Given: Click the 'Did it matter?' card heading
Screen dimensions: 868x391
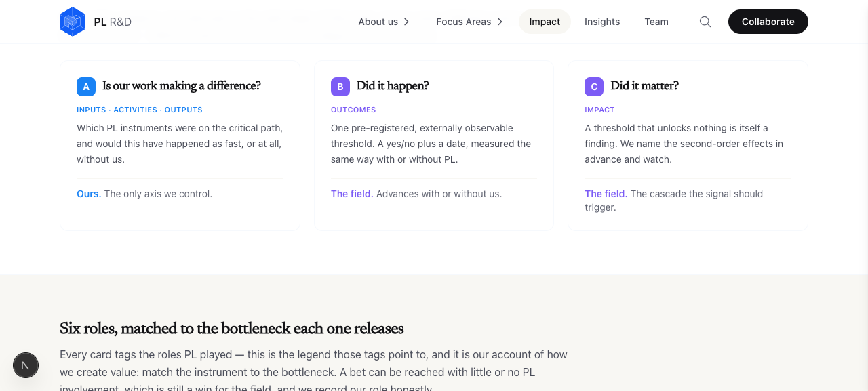Looking at the screenshot, I should point(644,86).
